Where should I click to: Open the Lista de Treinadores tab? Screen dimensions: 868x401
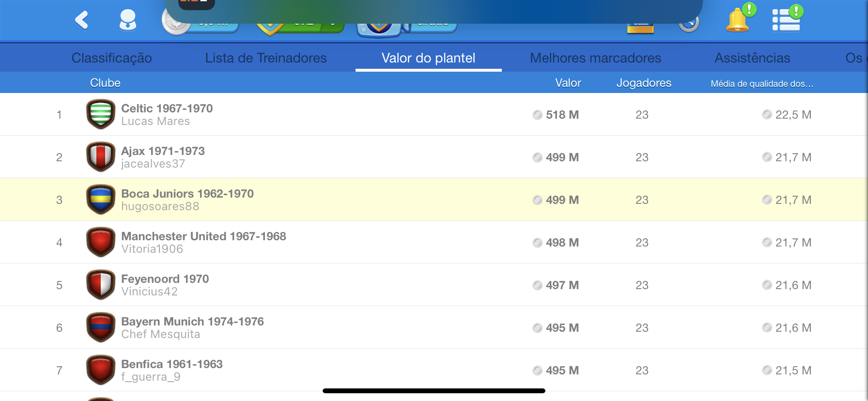[x=265, y=58]
